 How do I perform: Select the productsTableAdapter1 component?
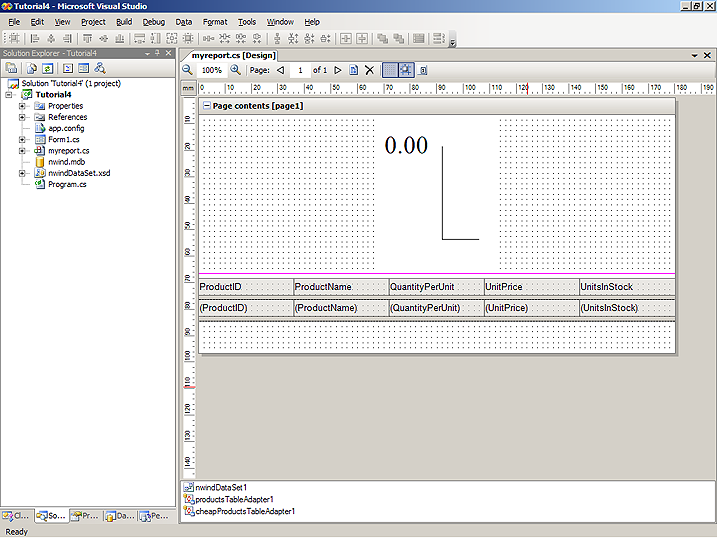[234, 499]
